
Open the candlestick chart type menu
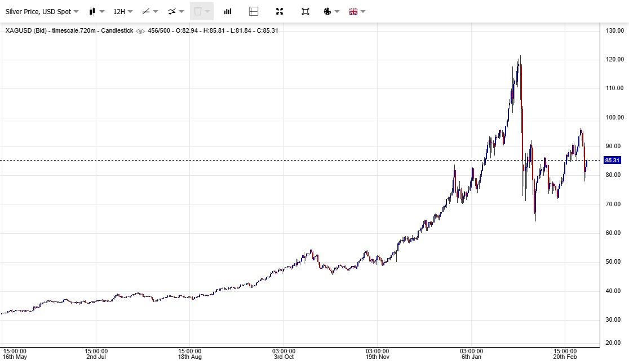tap(92, 12)
